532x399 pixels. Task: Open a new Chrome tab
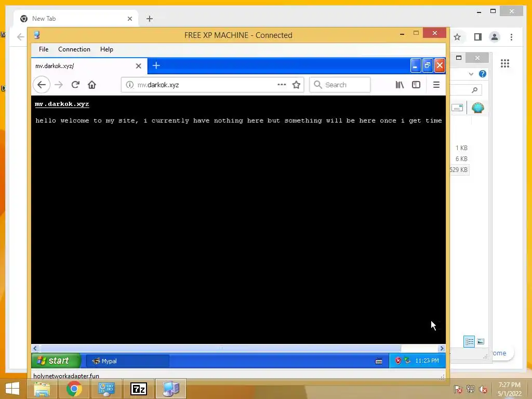tap(150, 19)
